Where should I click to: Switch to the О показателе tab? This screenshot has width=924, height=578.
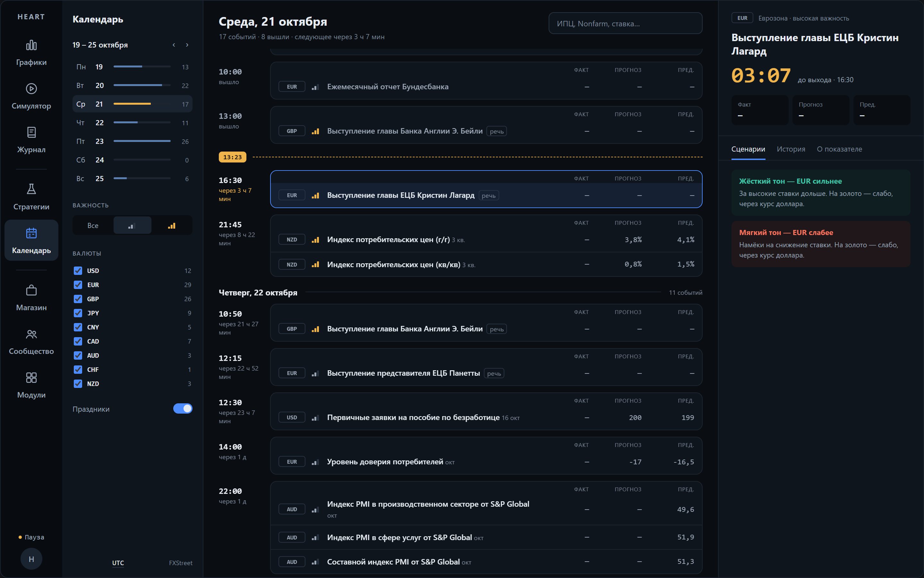click(x=839, y=149)
